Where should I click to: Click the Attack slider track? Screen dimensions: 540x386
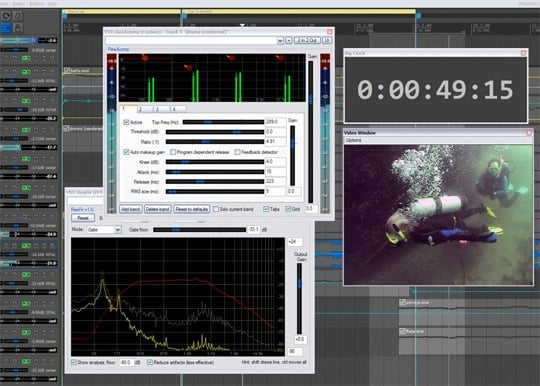(215, 172)
